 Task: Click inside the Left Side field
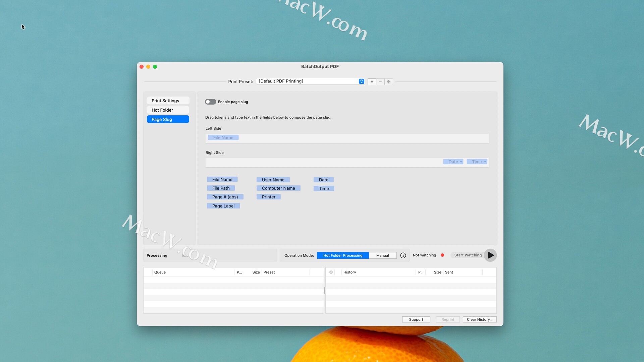pyautogui.click(x=347, y=138)
